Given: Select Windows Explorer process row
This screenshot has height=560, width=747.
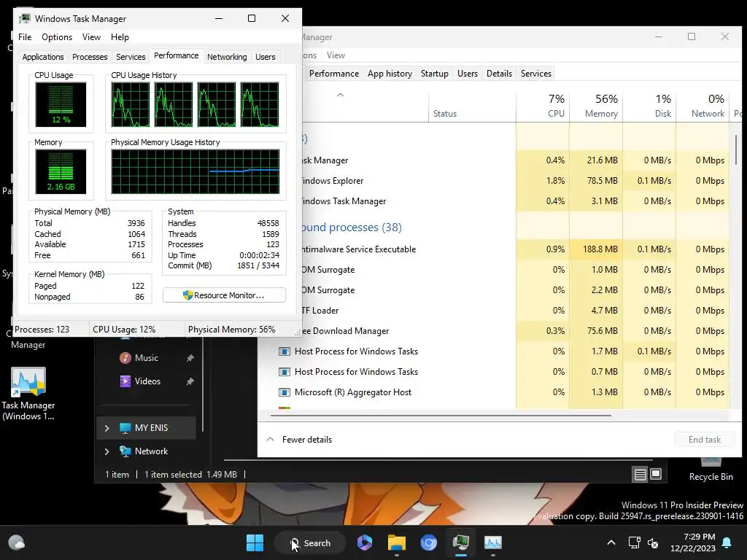Looking at the screenshot, I should [x=493, y=181].
